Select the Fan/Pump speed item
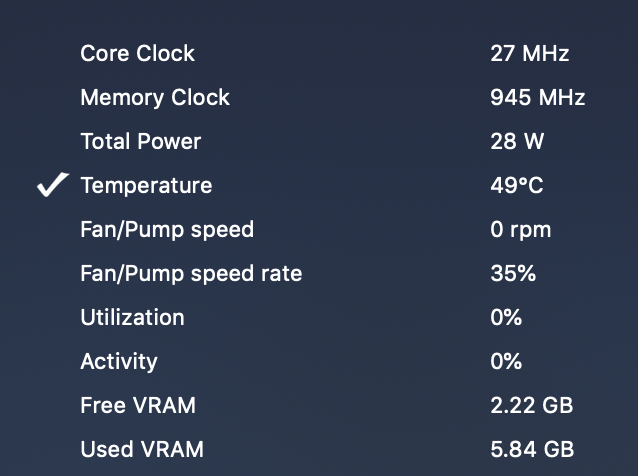Screen dimensions: 638x476 (167, 230)
